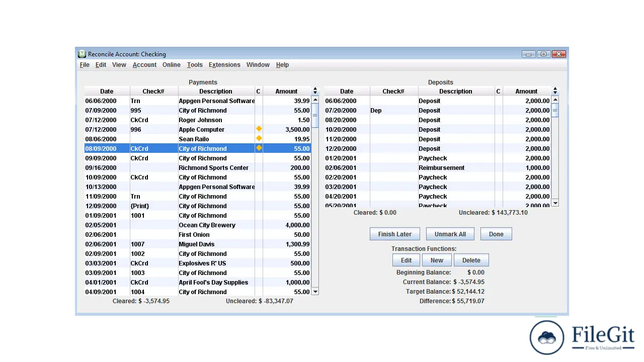Click the New transaction button
The height and width of the screenshot is (362, 644).
(x=437, y=260)
